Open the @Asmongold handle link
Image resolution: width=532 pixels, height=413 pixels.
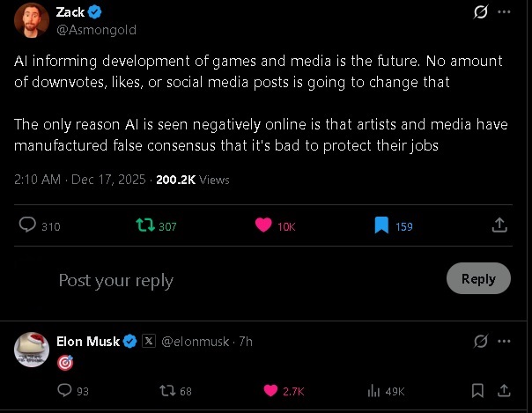(96, 29)
